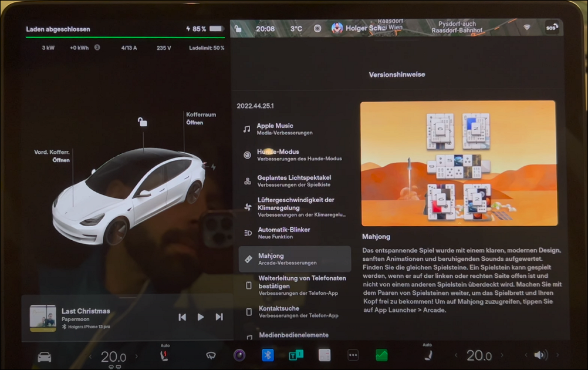This screenshot has width=588, height=370.
Task: Open the car controls icon in the bottom bar
Action: click(x=44, y=356)
